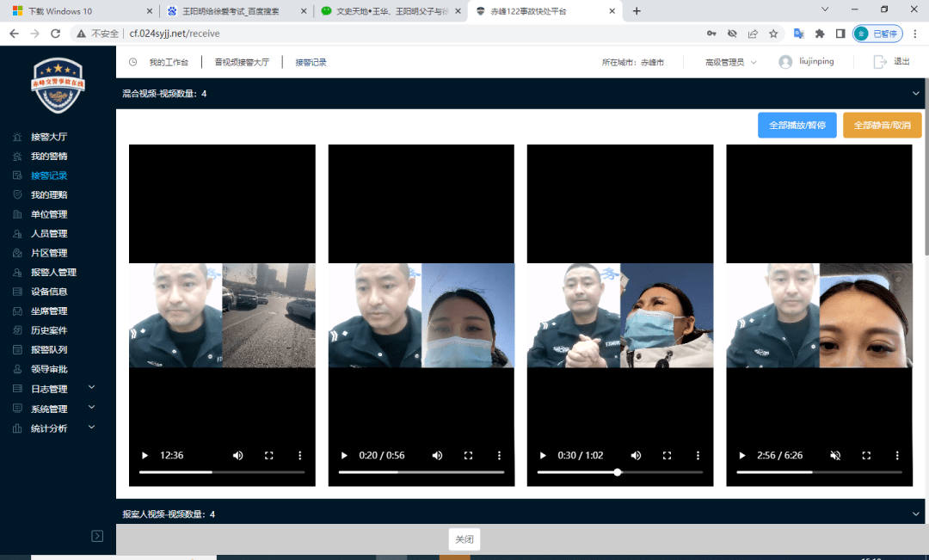Play the video at 0:30 / 1:02

pos(543,456)
